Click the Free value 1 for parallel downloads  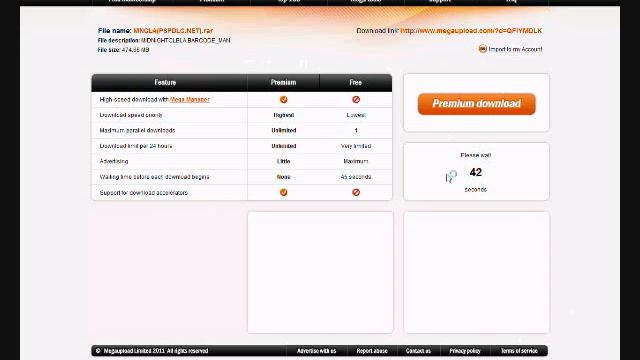click(x=356, y=131)
